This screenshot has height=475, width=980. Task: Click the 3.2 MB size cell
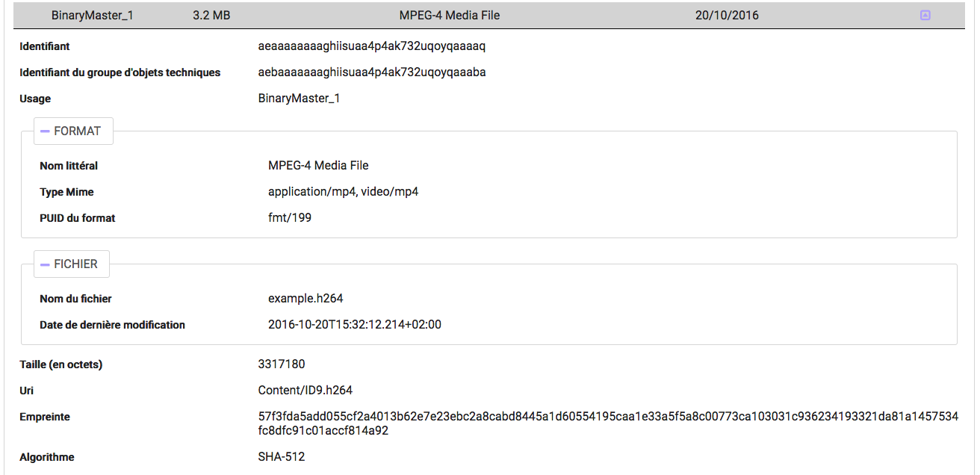[x=211, y=15]
